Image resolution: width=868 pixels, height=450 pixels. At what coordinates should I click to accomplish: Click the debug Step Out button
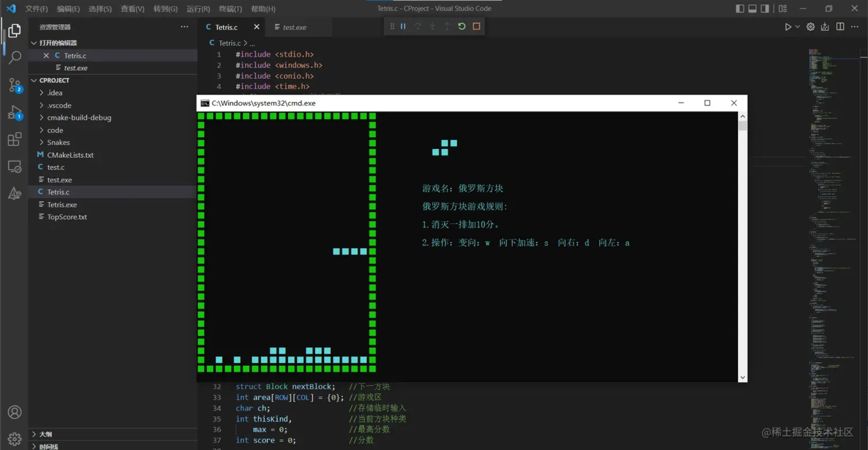[x=447, y=27]
